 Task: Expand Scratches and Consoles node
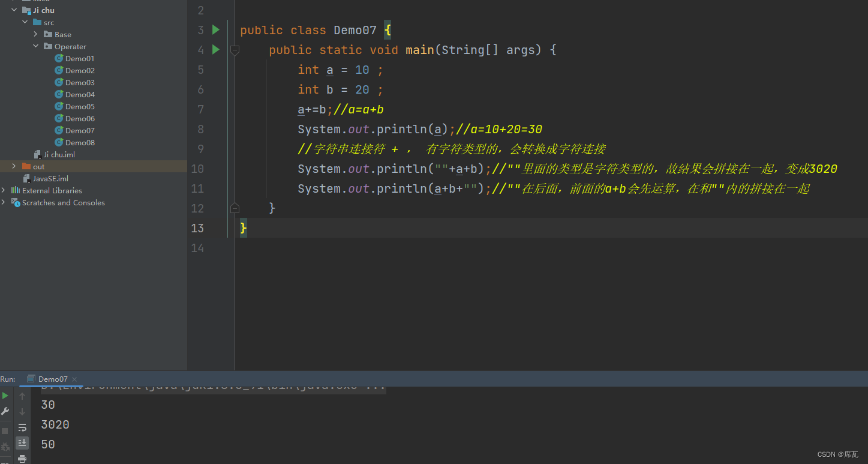(x=4, y=202)
